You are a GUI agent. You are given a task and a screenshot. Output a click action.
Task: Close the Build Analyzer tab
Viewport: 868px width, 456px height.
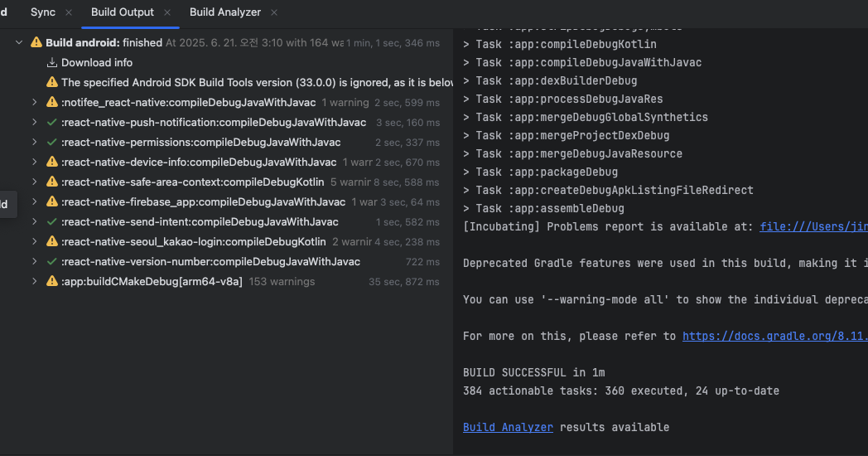pyautogui.click(x=274, y=12)
